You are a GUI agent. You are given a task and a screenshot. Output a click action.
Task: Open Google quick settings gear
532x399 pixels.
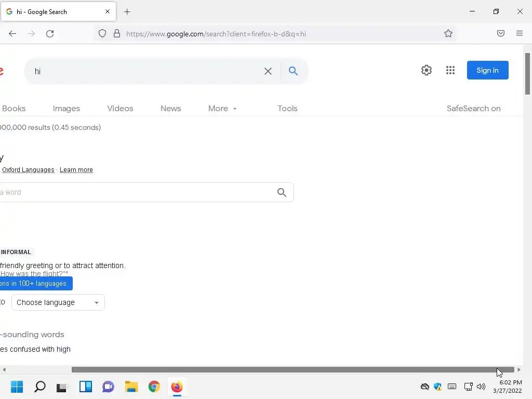click(x=427, y=70)
